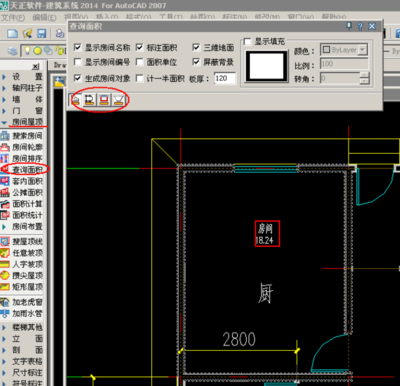Screen dimensions: 400x386
Task: Select the polygon area drawing mode icon
Action: pyautogui.click(x=119, y=100)
